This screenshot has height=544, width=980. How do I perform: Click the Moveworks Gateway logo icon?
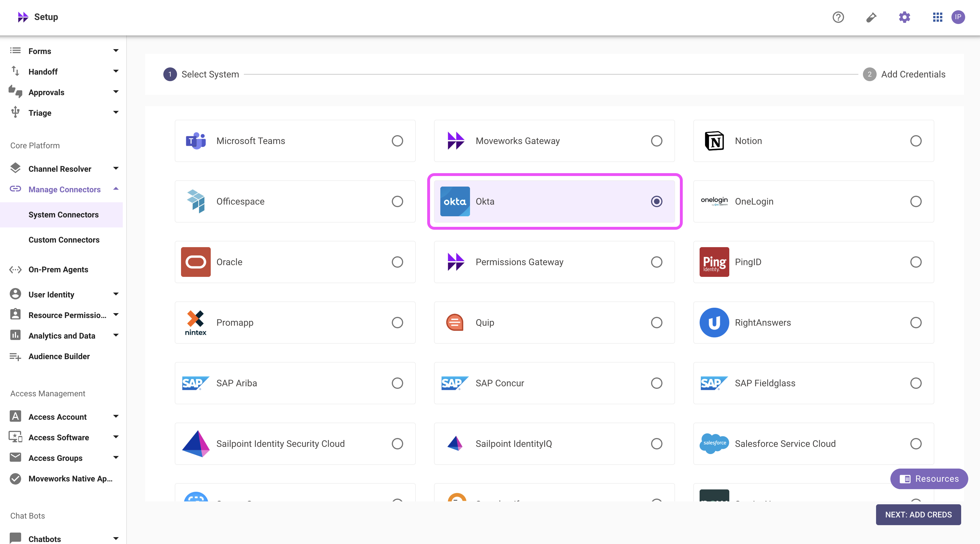click(x=455, y=141)
